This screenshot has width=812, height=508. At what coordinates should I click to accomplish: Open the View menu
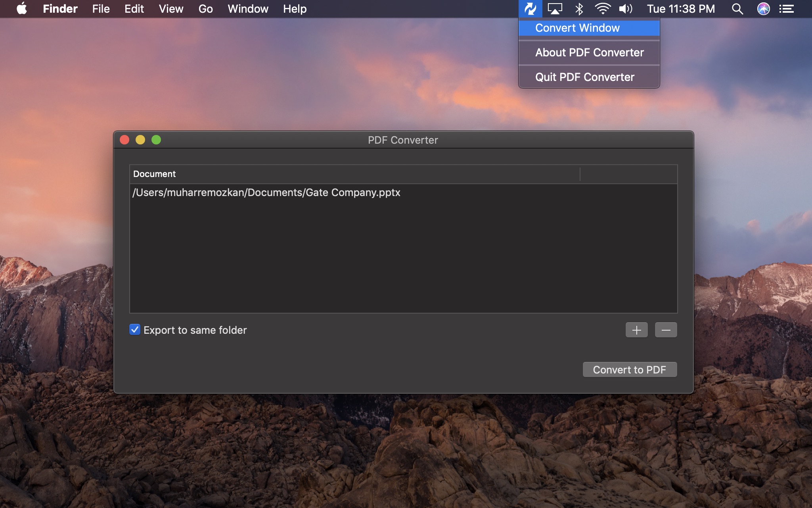coord(171,9)
